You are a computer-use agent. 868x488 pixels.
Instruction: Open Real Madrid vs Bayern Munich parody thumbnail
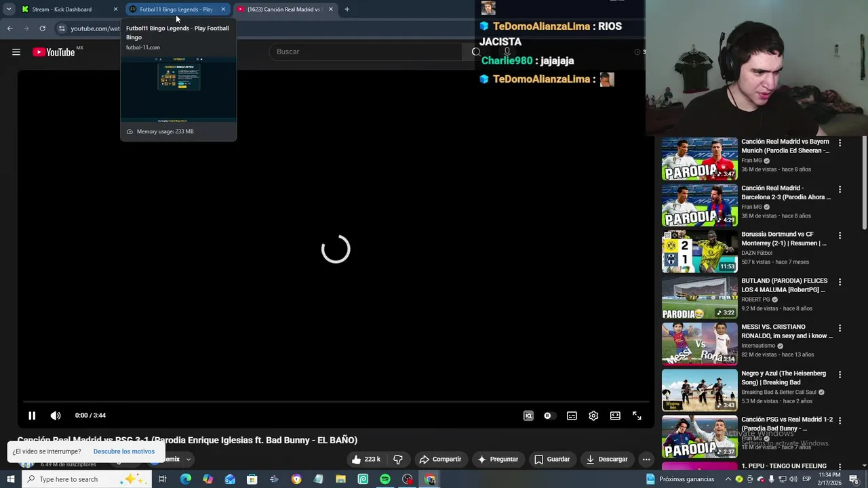click(x=699, y=159)
